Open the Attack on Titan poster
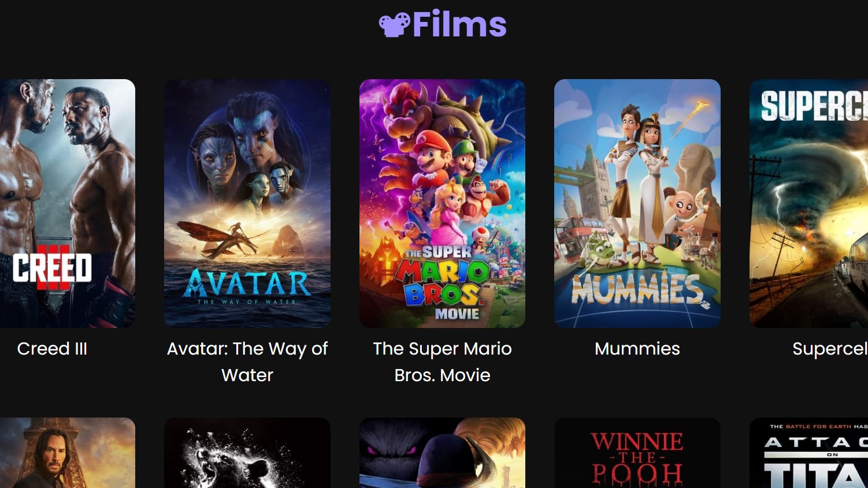The image size is (868, 488). pyautogui.click(x=808, y=453)
